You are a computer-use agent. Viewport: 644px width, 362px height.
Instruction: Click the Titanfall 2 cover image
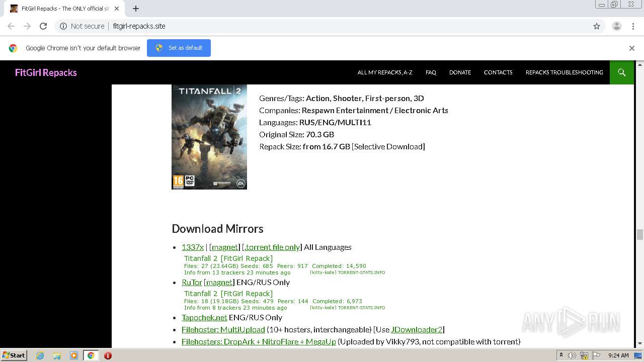(209, 137)
